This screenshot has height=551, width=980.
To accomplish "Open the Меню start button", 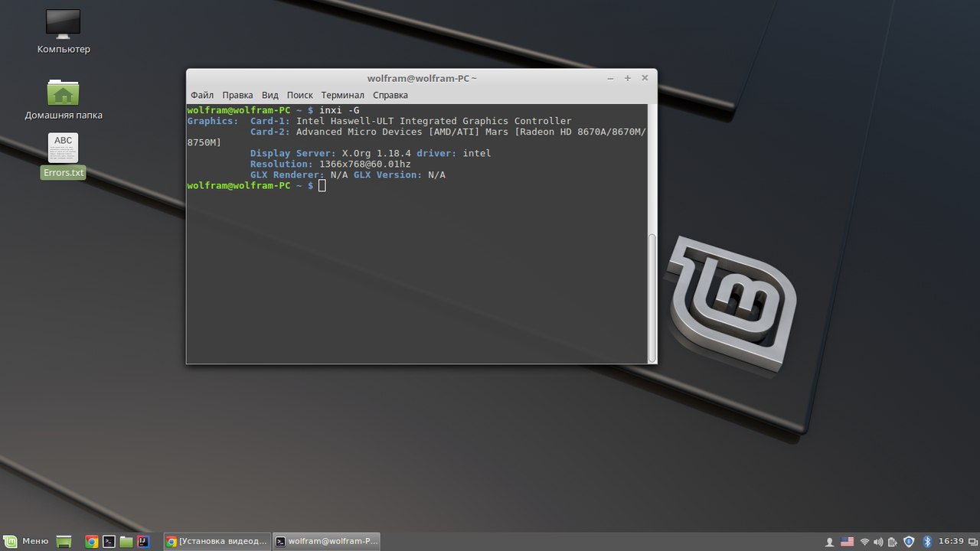I will 28,541.
